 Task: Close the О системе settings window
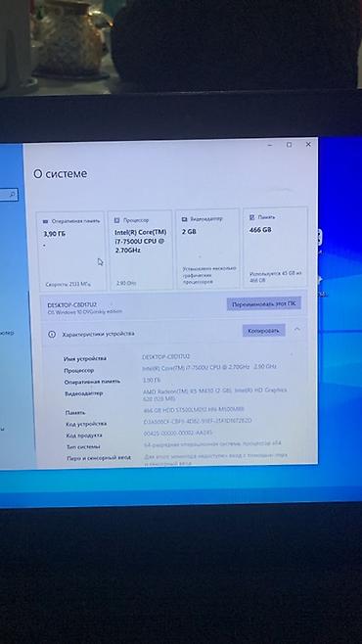click(x=308, y=144)
